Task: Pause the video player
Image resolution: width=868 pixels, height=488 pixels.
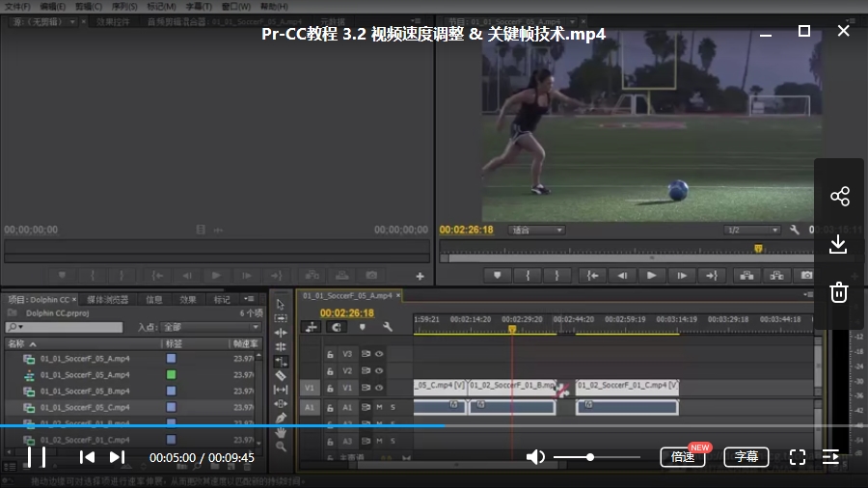Action: 37,457
